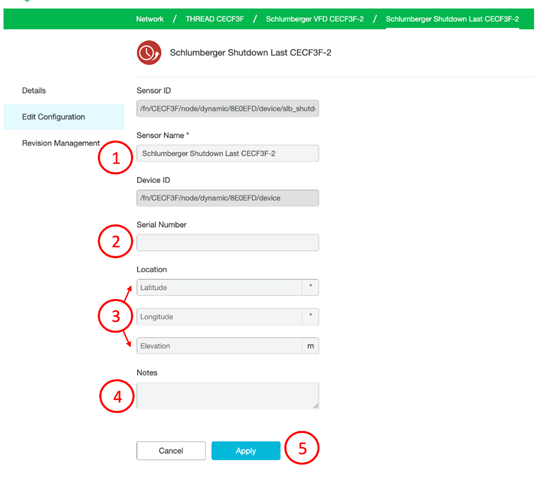
Task: Open the Network breadcrumb link
Action: click(x=150, y=19)
